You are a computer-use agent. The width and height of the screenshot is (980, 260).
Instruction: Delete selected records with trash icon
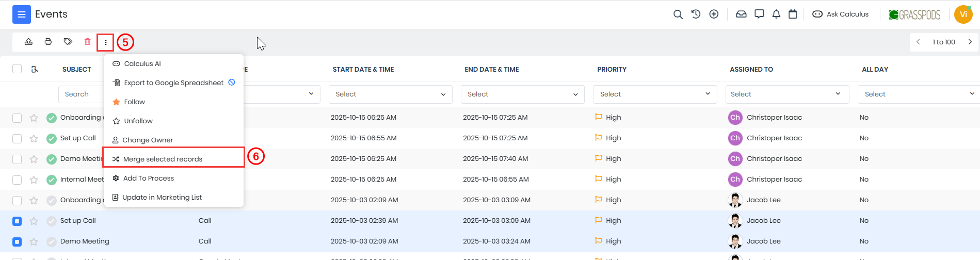point(87,42)
